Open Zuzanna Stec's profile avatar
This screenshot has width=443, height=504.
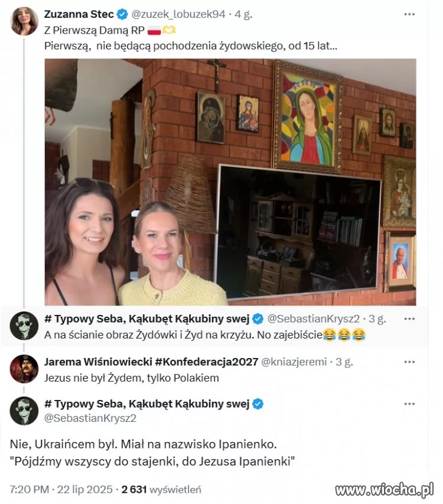24,21
